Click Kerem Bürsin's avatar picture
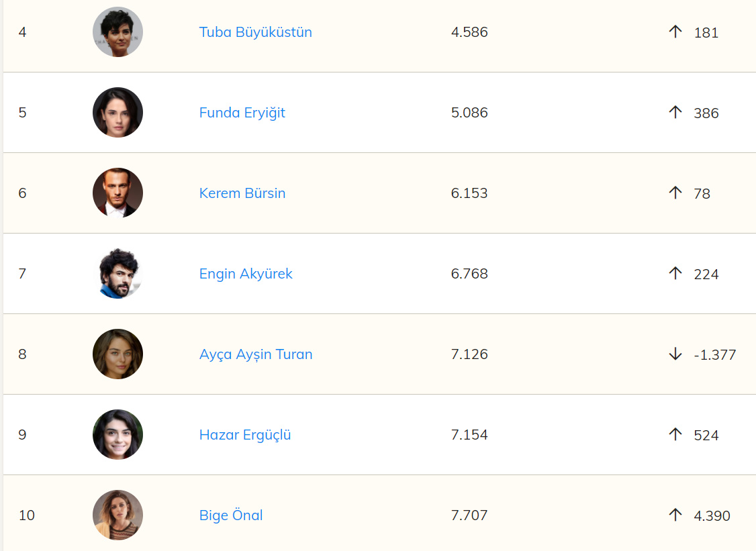756x551 pixels. 117,193
